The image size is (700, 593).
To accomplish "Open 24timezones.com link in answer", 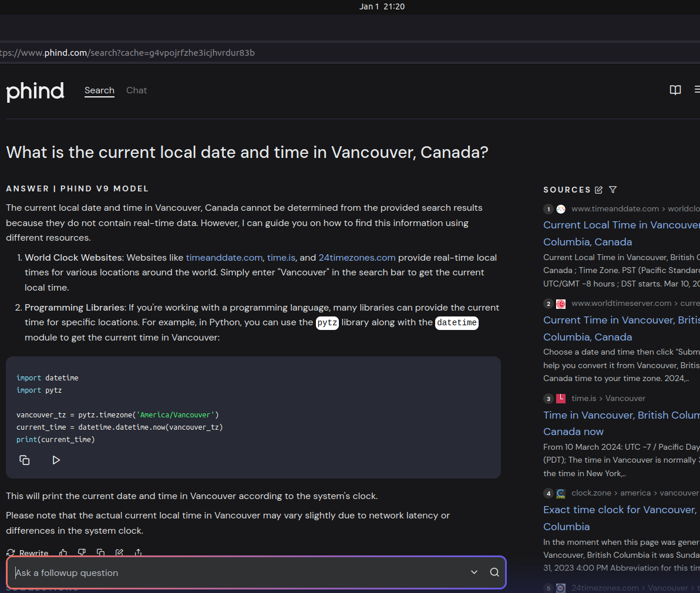I will pyautogui.click(x=356, y=258).
